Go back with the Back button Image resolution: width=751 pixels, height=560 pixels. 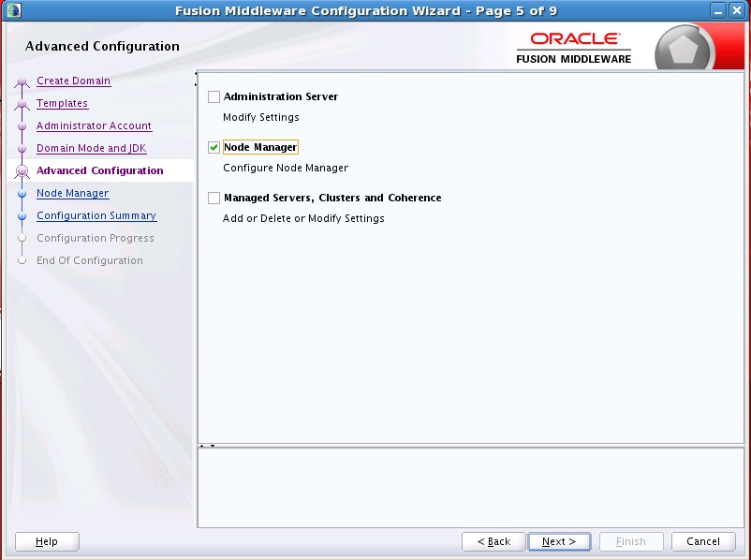[493, 542]
